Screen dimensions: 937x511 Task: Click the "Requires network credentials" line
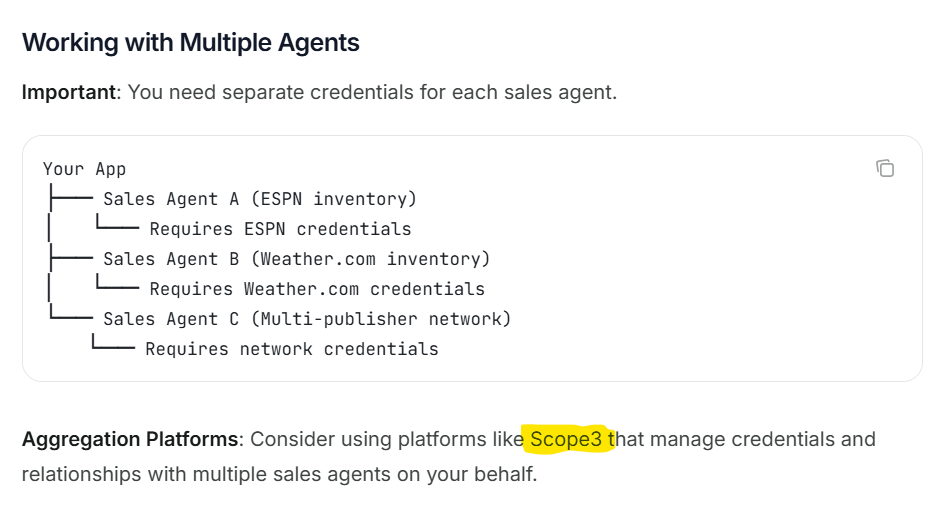click(x=291, y=349)
